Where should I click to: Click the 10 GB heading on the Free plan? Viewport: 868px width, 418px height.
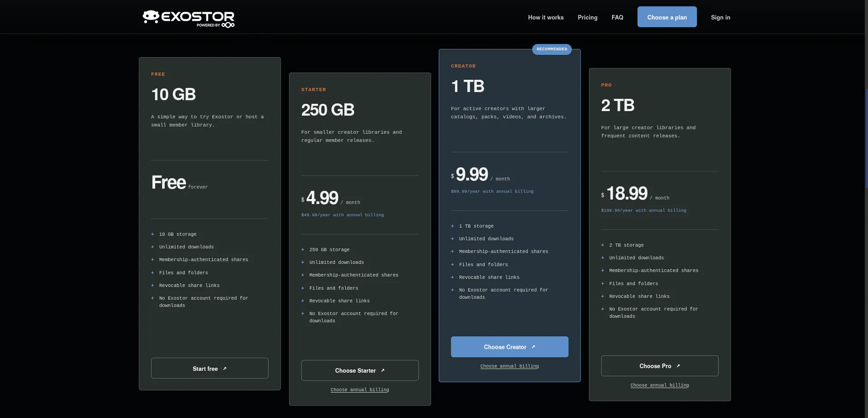[x=173, y=95]
